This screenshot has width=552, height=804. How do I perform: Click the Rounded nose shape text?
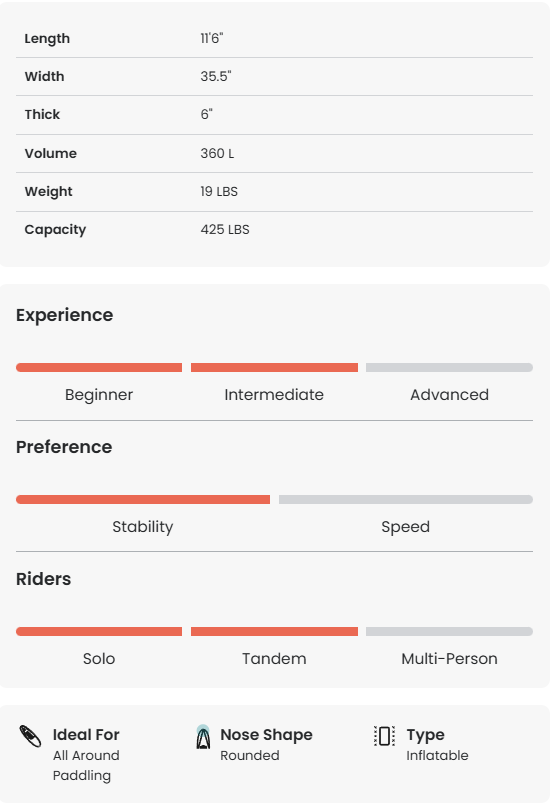[250, 755]
